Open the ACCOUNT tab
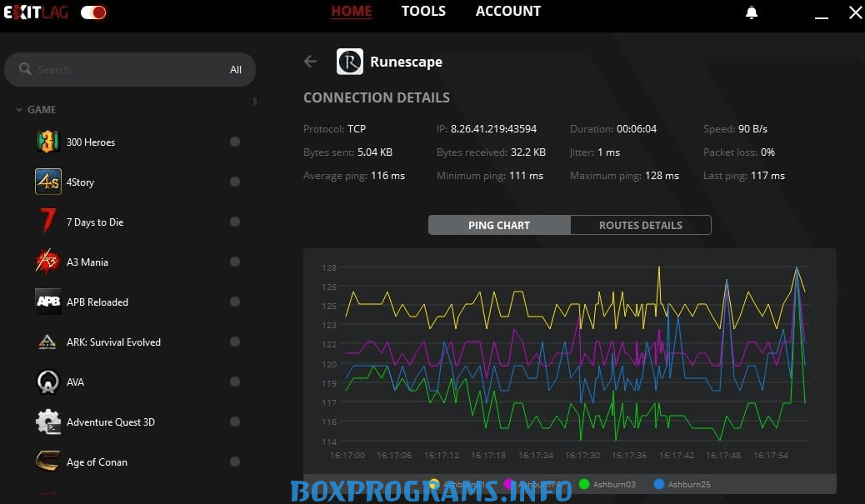Screen dimensions: 865x504 [508, 11]
